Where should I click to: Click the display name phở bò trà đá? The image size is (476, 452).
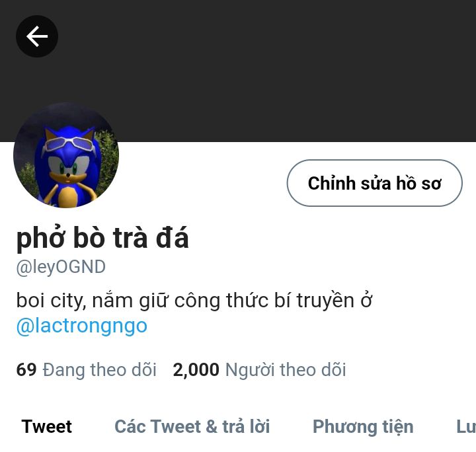point(102,239)
